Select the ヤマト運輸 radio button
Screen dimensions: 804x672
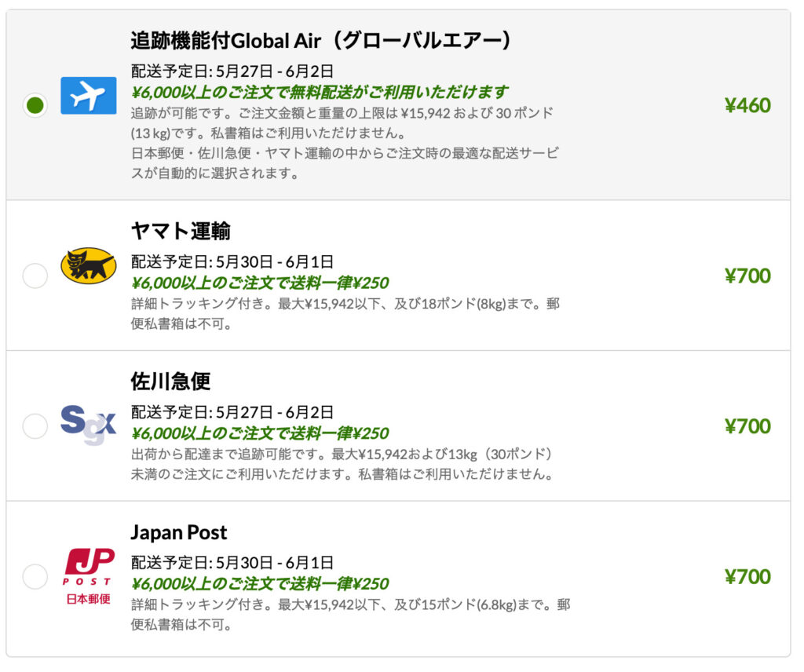coord(35,276)
